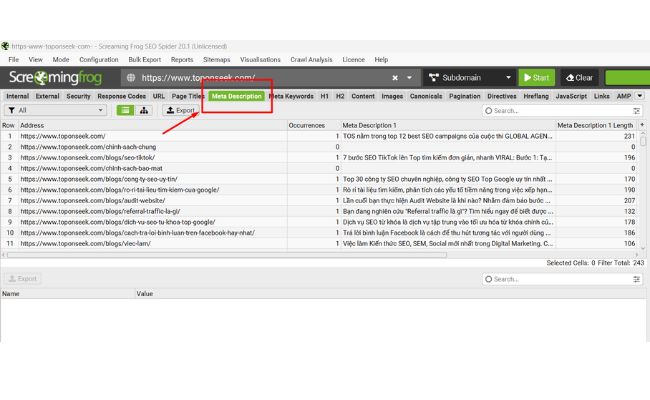Open the Crawl Analysis menu
This screenshot has height=400, width=650.
[312, 60]
